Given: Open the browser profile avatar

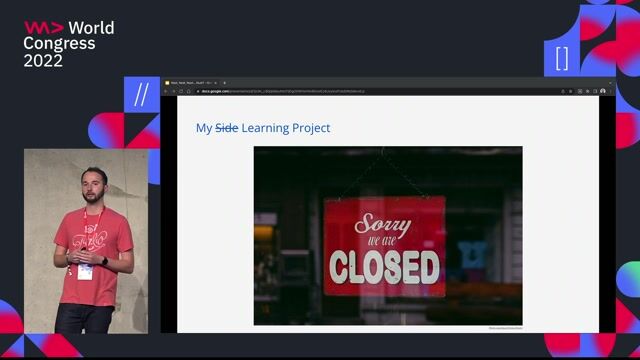Looking at the screenshot, I should 603,91.
